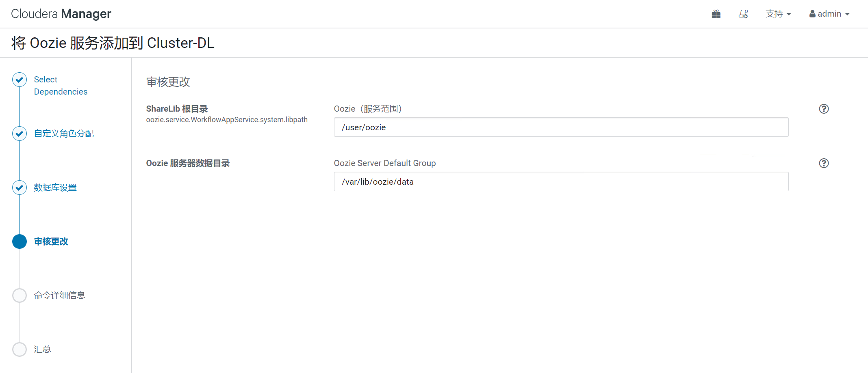Open the admin user menu
This screenshot has height=373, width=868.
point(829,14)
